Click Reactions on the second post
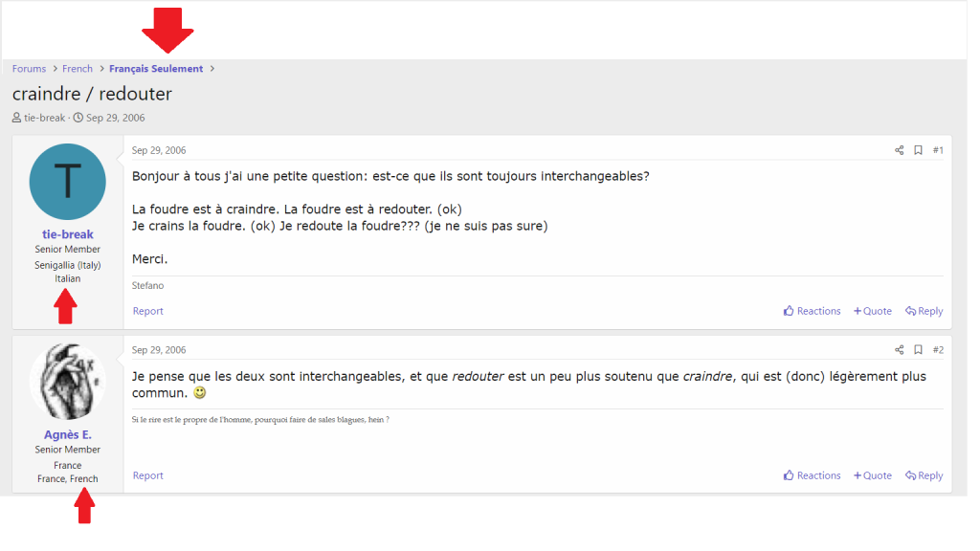Viewport: 980px width, 551px height. coord(812,475)
